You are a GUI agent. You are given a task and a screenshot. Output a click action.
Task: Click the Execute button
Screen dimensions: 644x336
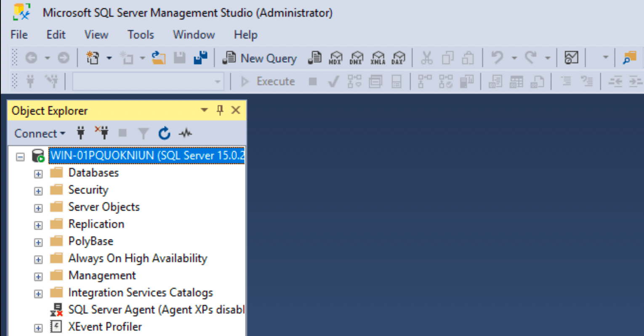[x=269, y=81]
